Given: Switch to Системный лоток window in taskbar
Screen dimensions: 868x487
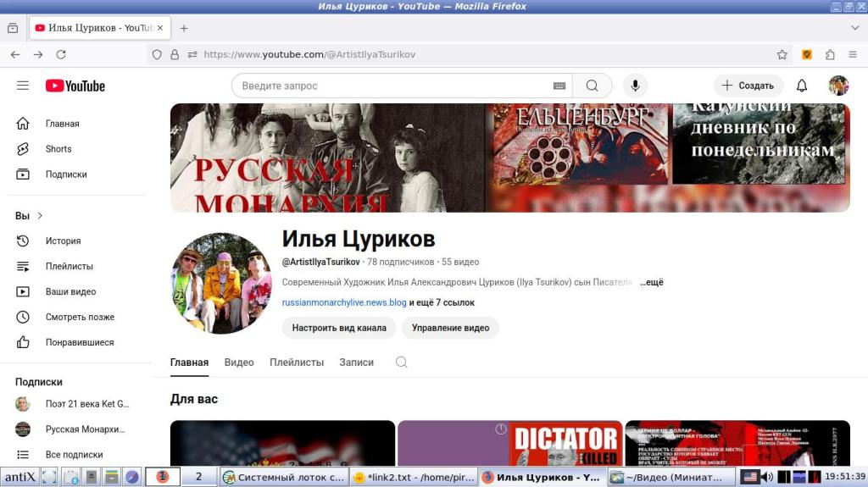Looking at the screenshot, I should coord(285,477).
